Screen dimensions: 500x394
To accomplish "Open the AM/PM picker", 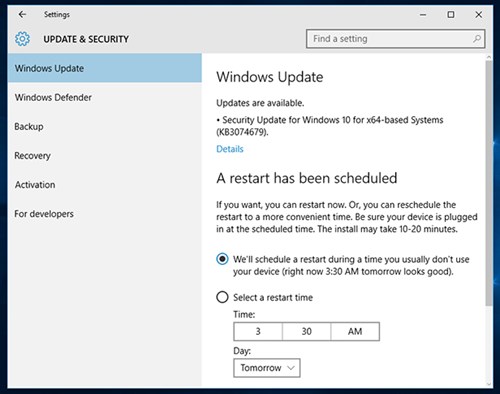I will (355, 331).
